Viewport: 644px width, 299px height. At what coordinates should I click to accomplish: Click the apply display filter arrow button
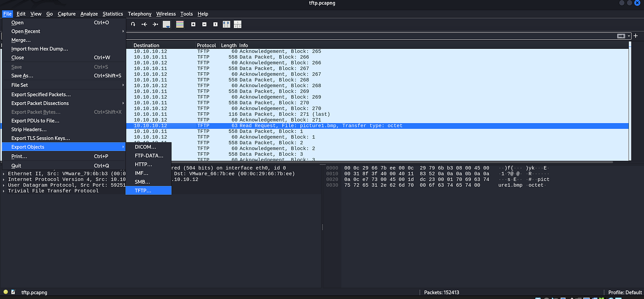(622, 36)
